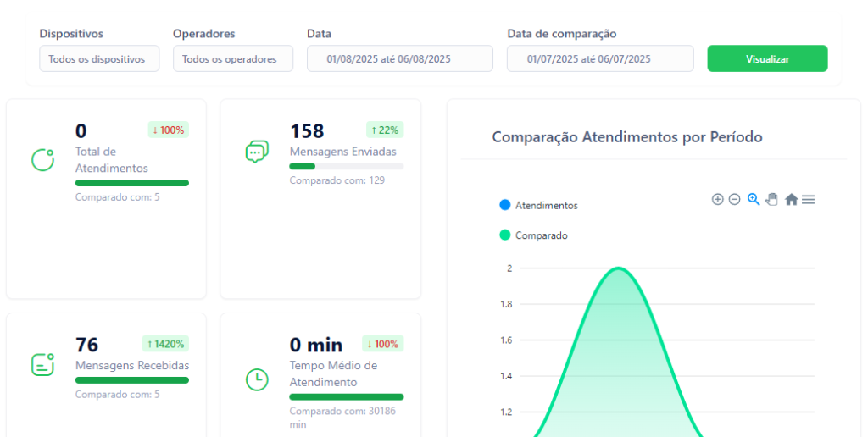Reset chart zoom with home icon
Image resolution: width=868 pixels, height=437 pixels.
tap(792, 200)
